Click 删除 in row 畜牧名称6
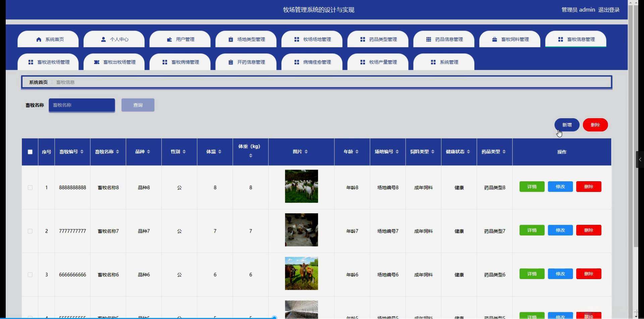644x319 pixels. [589, 274]
